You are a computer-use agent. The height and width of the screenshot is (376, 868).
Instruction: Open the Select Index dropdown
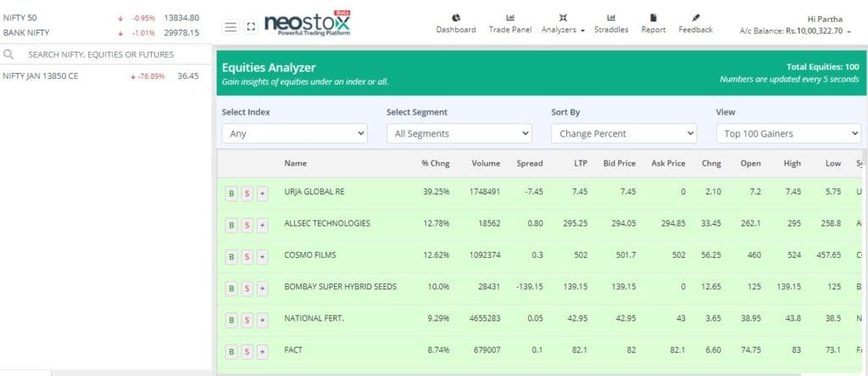tap(294, 133)
